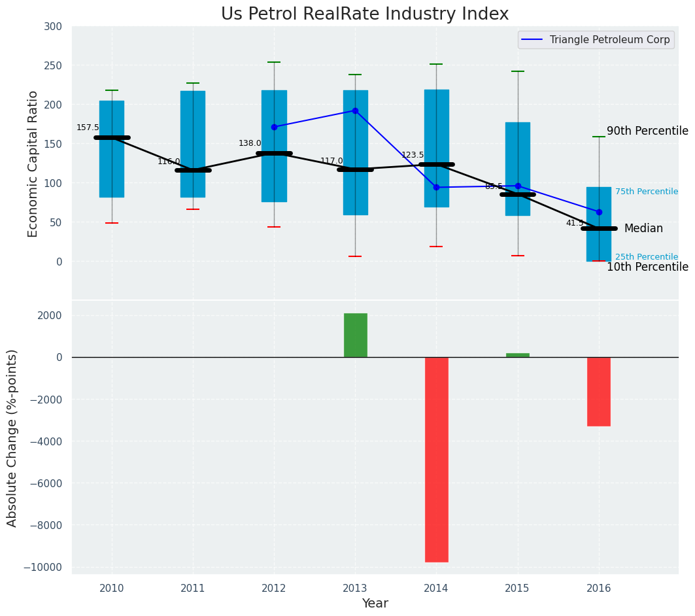
Task: Click the 2012 tick on Year axis
Action: click(x=274, y=588)
